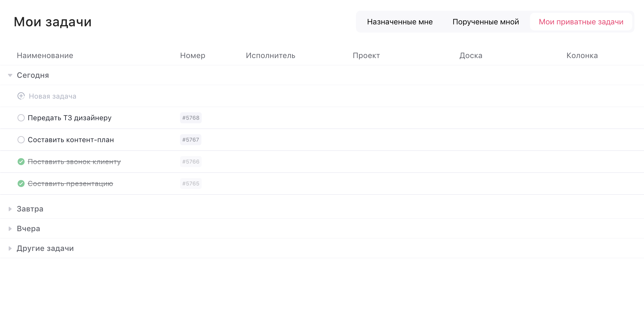Viewport: 644px width, 315px height.
Task: Expand the 'Другие задачи' section
Action: tap(10, 248)
